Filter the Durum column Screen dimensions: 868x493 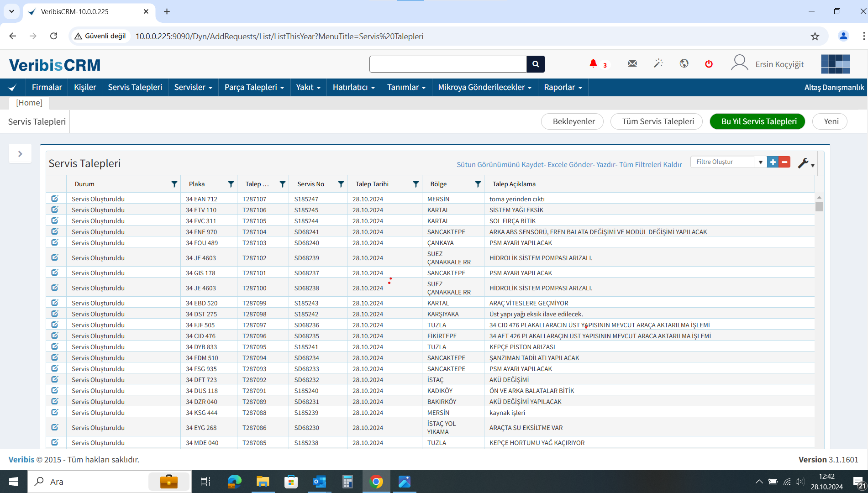click(174, 184)
